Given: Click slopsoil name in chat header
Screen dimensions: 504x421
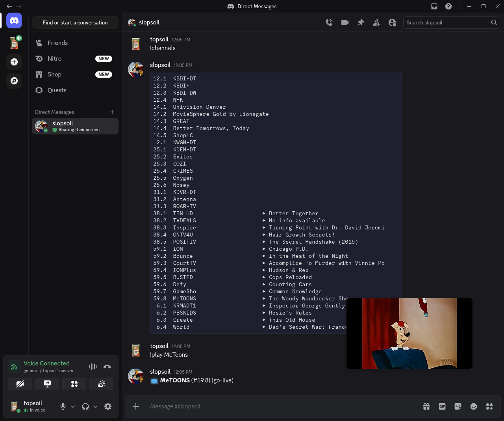Looking at the screenshot, I should 149,22.
